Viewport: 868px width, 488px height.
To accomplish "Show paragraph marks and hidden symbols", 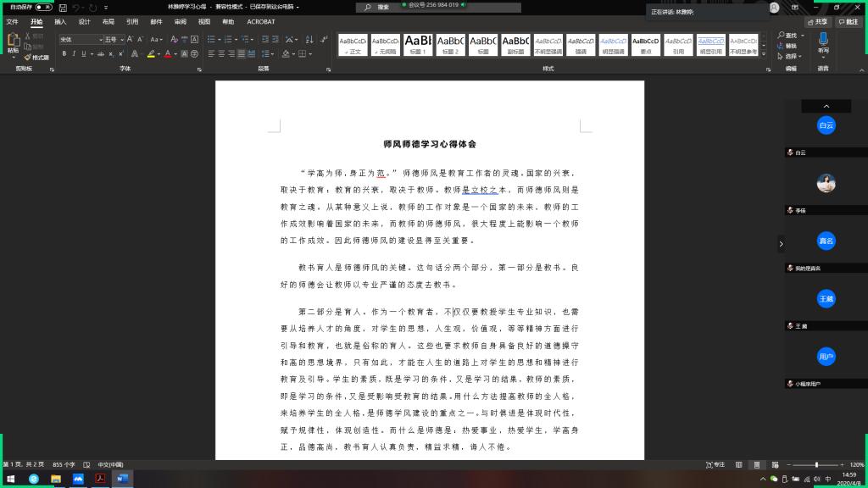I will 324,39.
